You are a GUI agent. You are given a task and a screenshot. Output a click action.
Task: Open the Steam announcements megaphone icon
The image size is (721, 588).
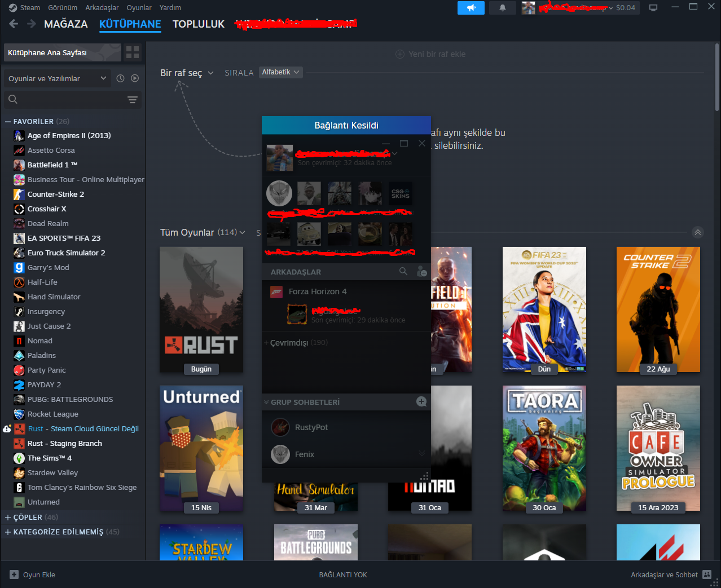tap(471, 8)
